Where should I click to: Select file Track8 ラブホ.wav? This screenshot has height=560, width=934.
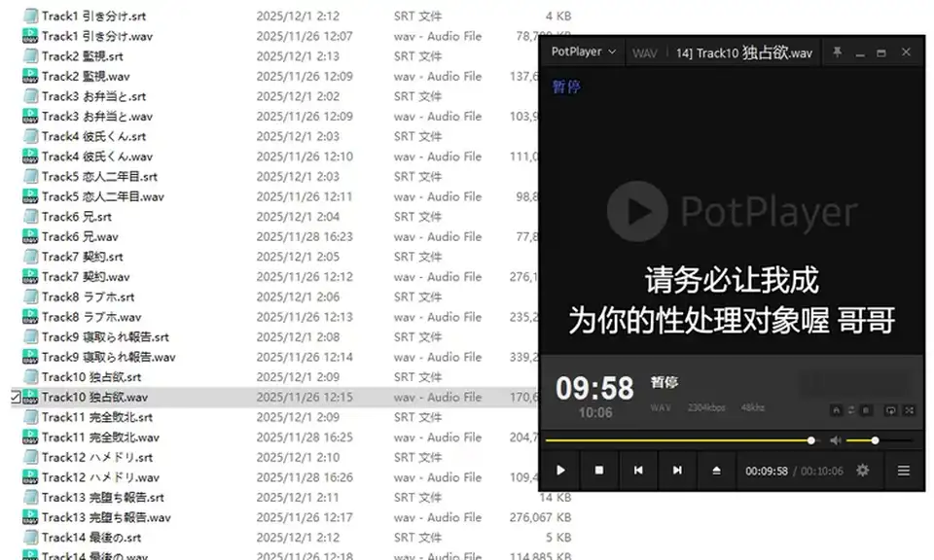91,317
